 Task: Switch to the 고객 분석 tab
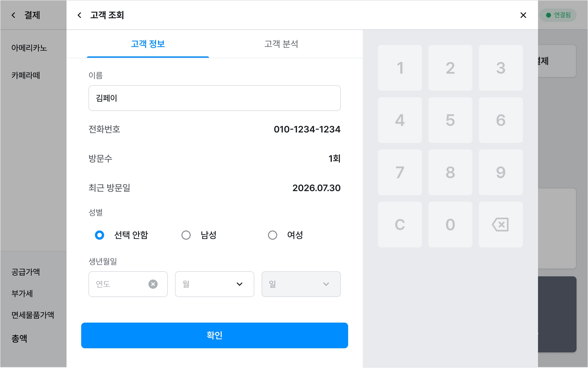281,44
